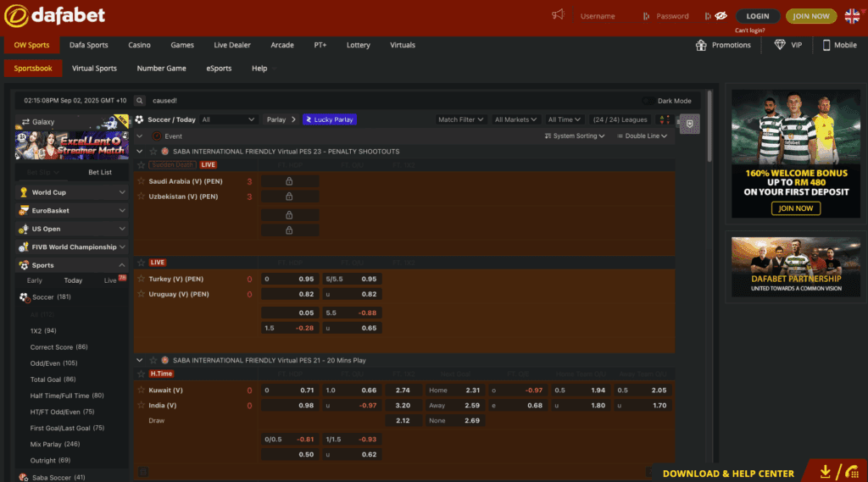The width and height of the screenshot is (868, 482).
Task: Expand the World Cup section chevron
Action: [x=122, y=192]
